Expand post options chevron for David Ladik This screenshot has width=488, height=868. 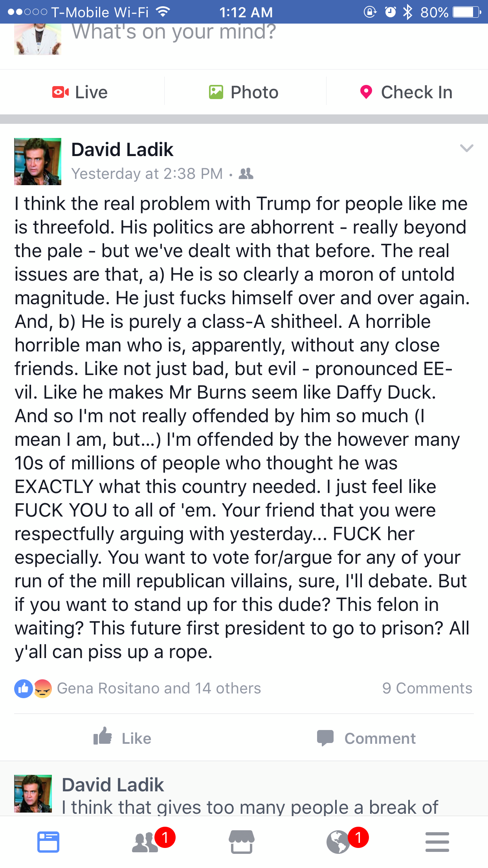point(466,148)
